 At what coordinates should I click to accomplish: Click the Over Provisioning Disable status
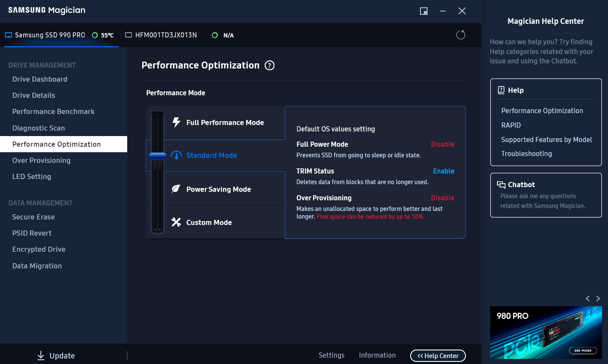pyautogui.click(x=442, y=198)
